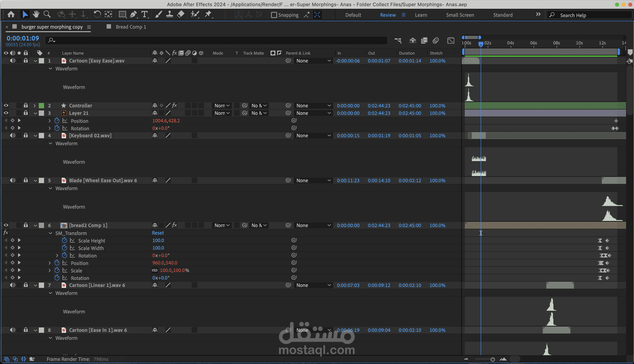Activate the Zoom magnifier tool

[x=47, y=15]
